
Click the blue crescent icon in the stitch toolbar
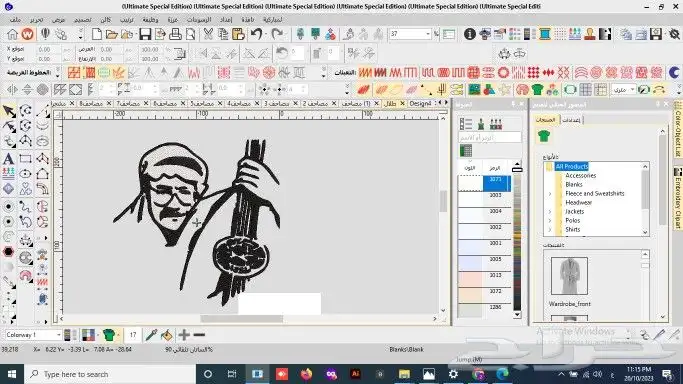(x=674, y=73)
